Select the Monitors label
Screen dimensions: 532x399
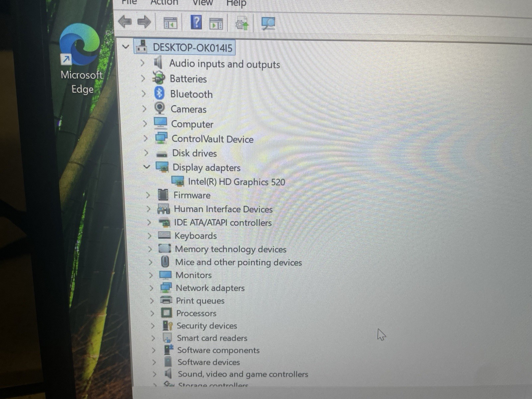(194, 275)
